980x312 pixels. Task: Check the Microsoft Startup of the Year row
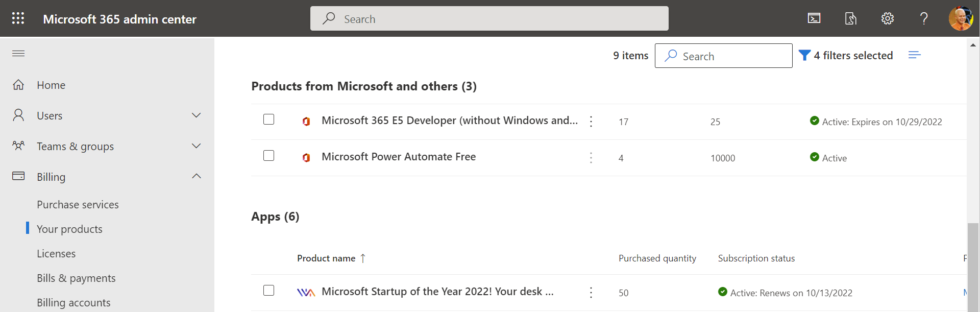coord(269,291)
